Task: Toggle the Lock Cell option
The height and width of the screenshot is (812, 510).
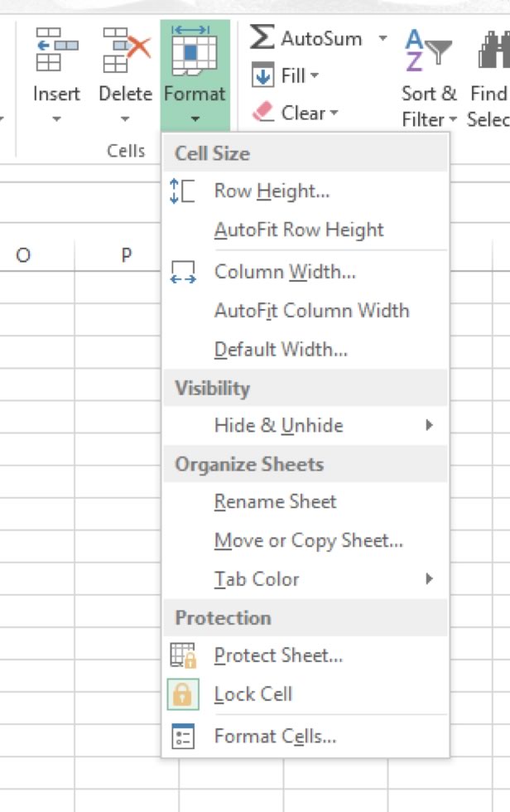Action: (253, 694)
